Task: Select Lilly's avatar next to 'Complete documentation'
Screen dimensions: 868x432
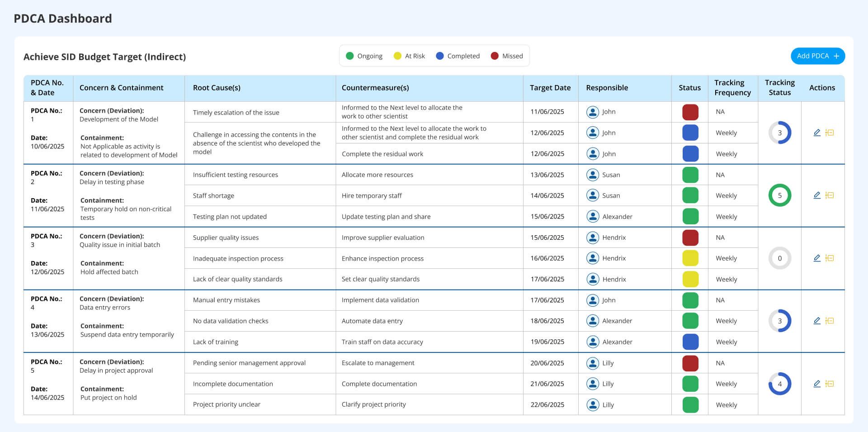Action: pyautogui.click(x=592, y=383)
